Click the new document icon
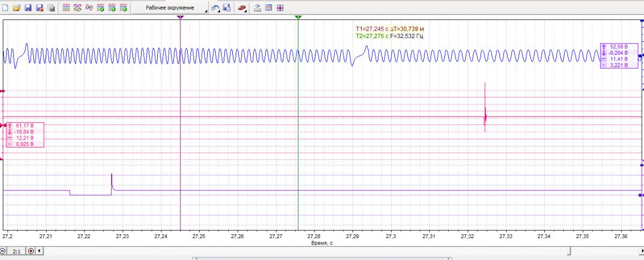The width and height of the screenshot is (644, 260). click(x=5, y=8)
